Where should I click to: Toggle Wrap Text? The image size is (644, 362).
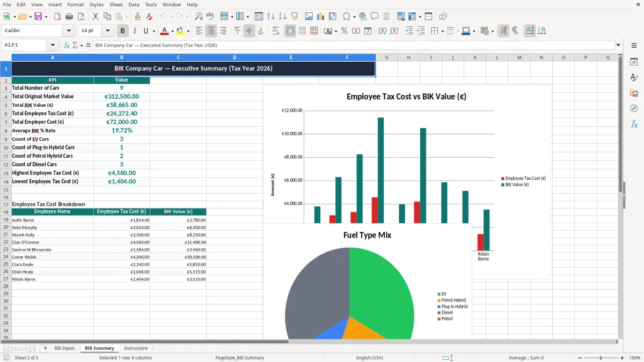(x=276, y=31)
